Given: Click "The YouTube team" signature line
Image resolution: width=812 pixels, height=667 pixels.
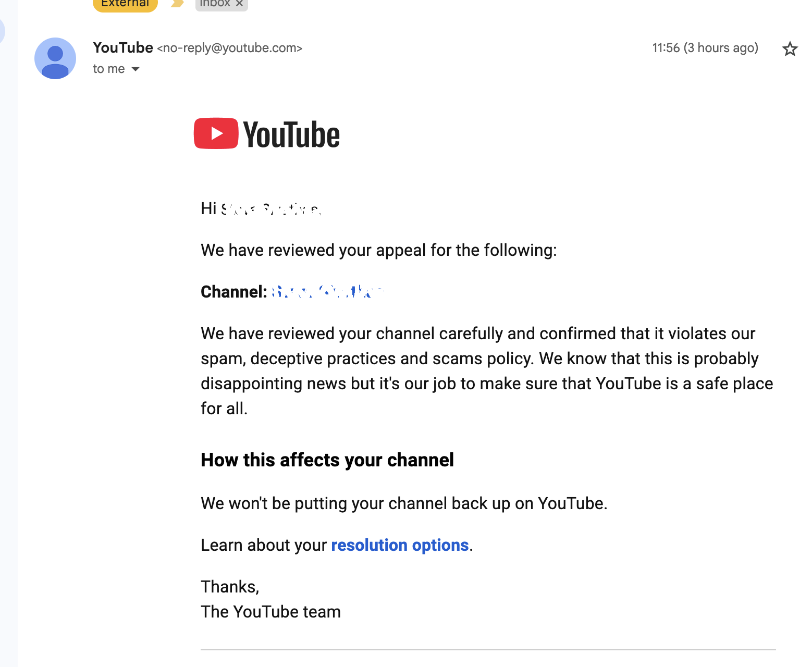Looking at the screenshot, I should click(x=270, y=612).
